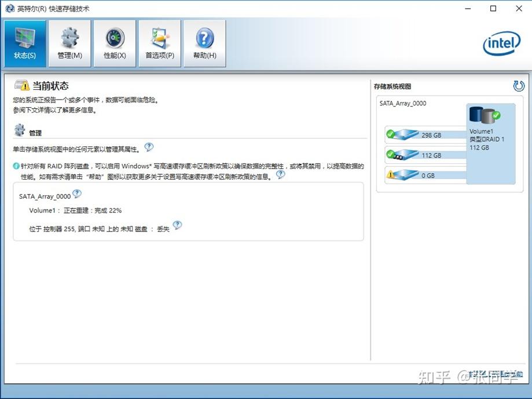
Task: Click the help question mark beside 管理 heading
Action: tap(149, 147)
